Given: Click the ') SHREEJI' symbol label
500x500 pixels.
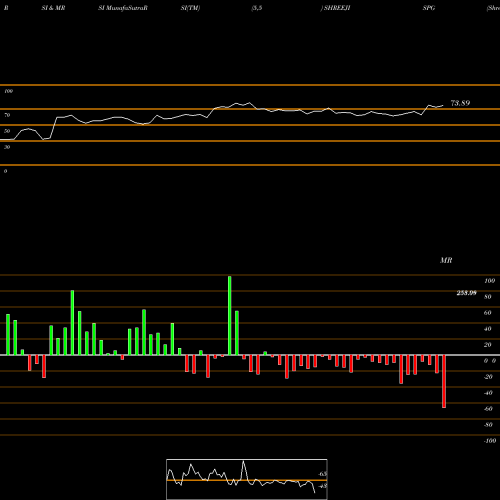Looking at the screenshot, I should click(335, 8).
